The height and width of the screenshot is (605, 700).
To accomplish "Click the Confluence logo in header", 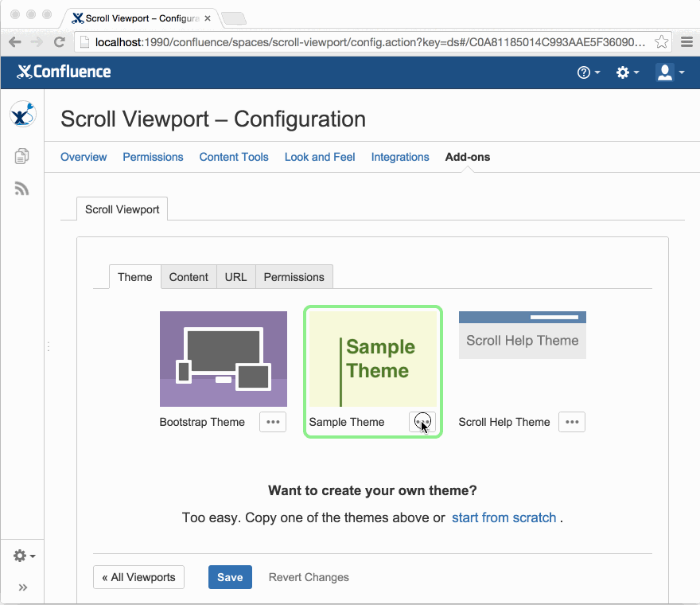I will [64, 72].
